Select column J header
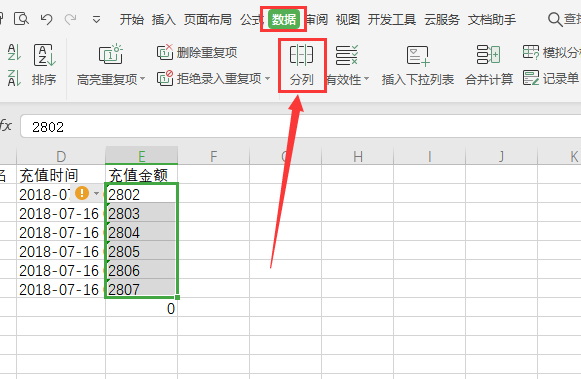 (x=501, y=156)
